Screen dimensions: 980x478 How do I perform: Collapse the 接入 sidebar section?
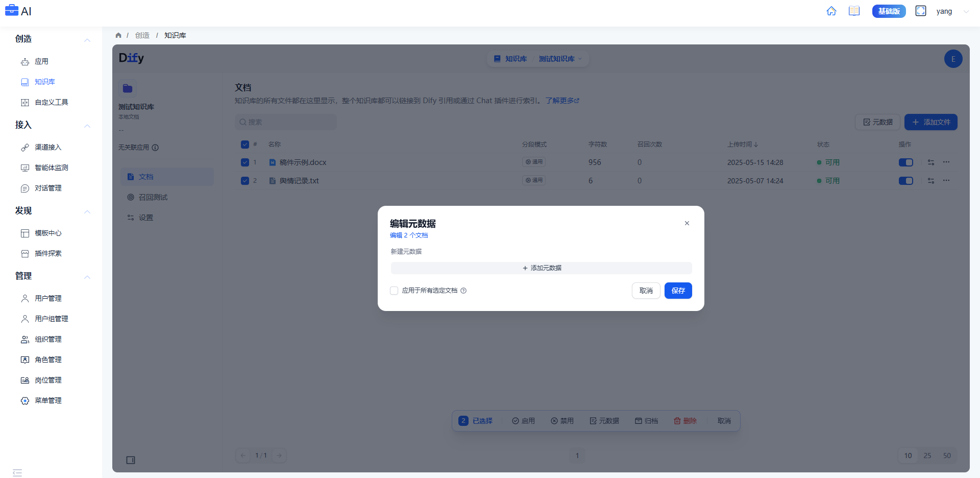(x=87, y=126)
